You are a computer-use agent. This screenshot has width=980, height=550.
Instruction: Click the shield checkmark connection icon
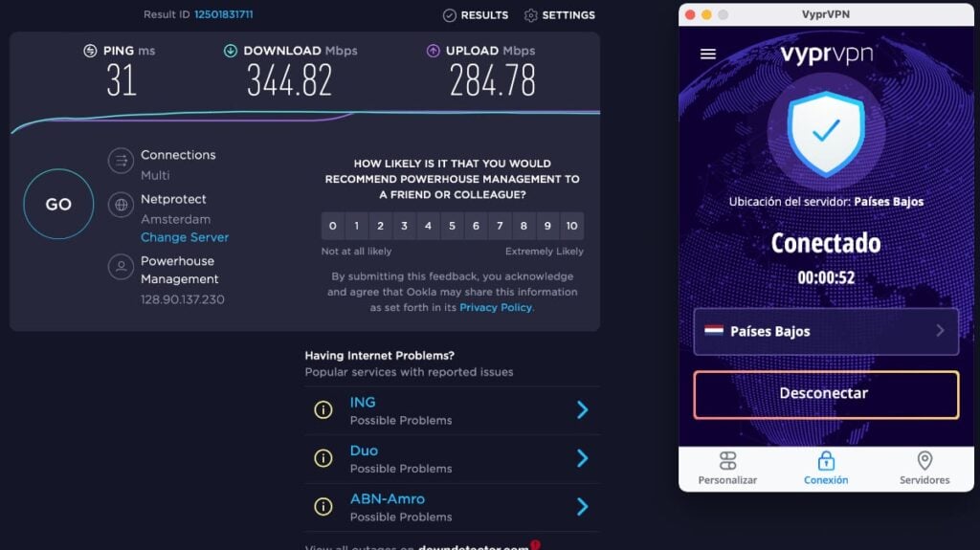point(826,133)
